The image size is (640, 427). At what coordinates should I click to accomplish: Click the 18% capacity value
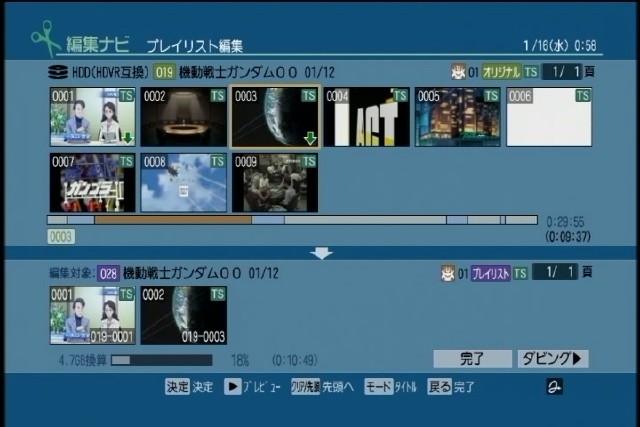pyautogui.click(x=240, y=360)
